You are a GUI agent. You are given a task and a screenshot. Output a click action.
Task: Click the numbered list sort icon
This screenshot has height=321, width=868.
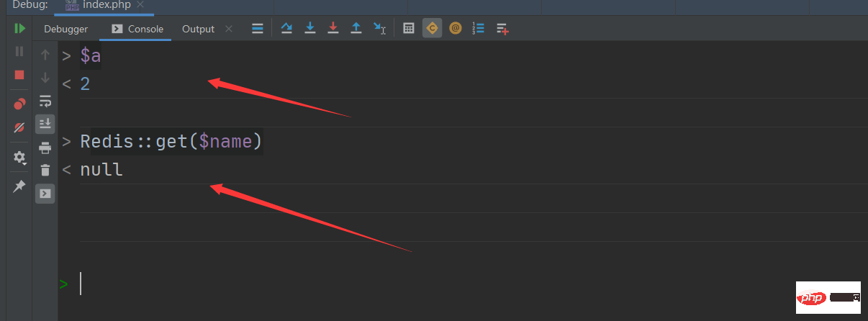479,29
